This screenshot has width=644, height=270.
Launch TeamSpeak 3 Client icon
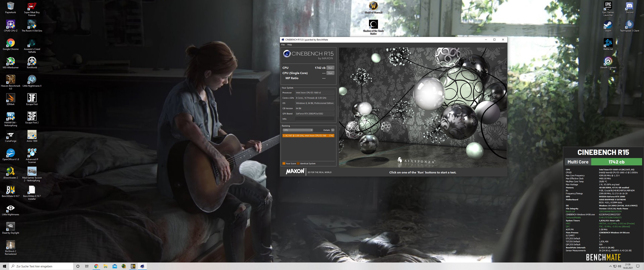[629, 26]
